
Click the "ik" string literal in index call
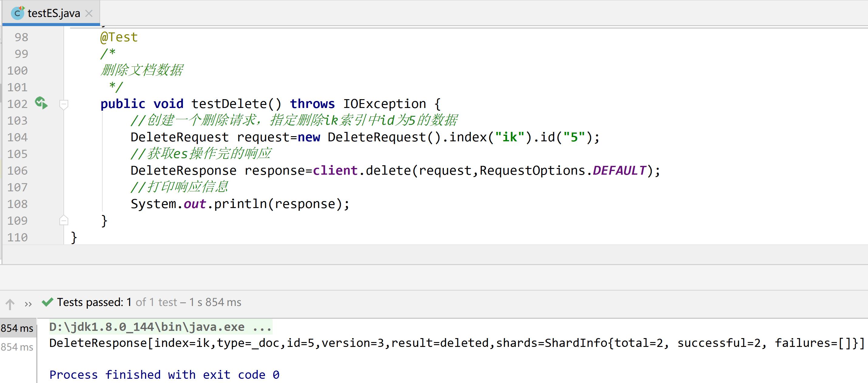[510, 137]
